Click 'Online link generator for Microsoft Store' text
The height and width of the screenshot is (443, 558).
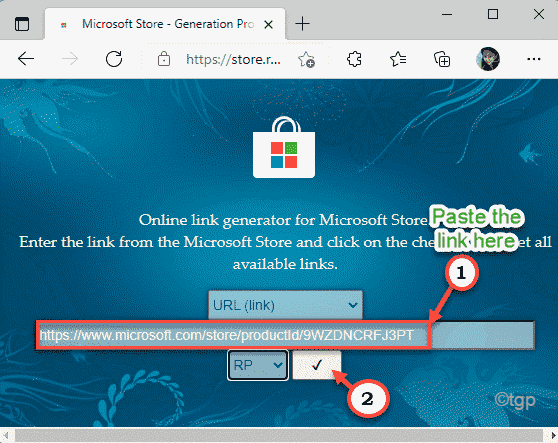tap(283, 220)
